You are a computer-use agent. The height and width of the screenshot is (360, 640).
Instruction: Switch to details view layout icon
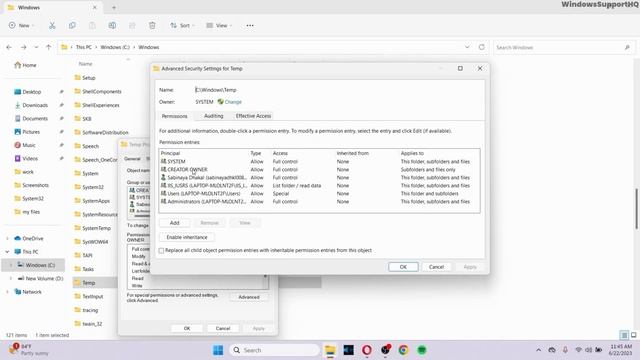coord(624,335)
